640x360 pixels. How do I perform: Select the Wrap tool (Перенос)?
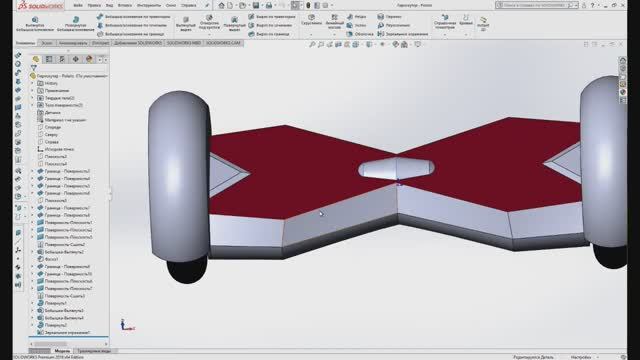[x=389, y=17]
